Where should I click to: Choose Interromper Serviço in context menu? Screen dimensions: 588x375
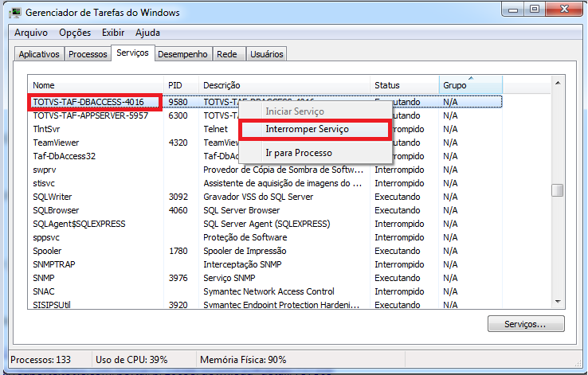tap(315, 129)
